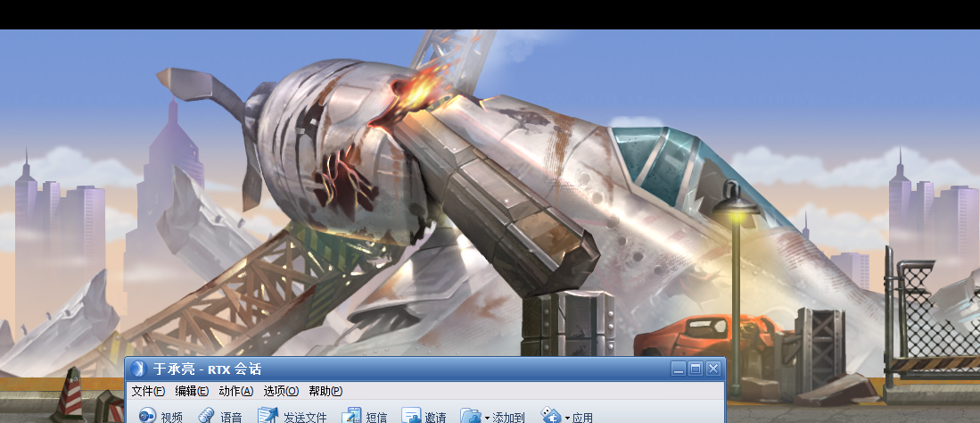Click the 邀请 invite icon
This screenshot has width=980, height=423.
pyautogui.click(x=411, y=416)
